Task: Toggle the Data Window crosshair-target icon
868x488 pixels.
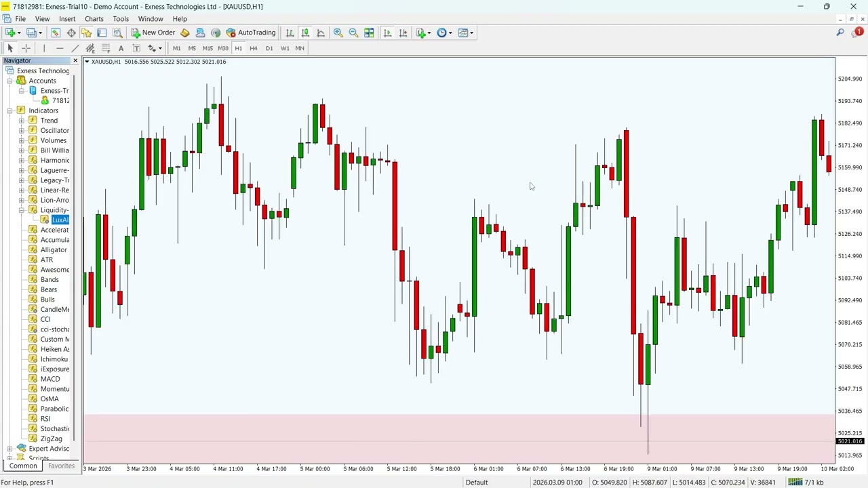Action: [71, 33]
